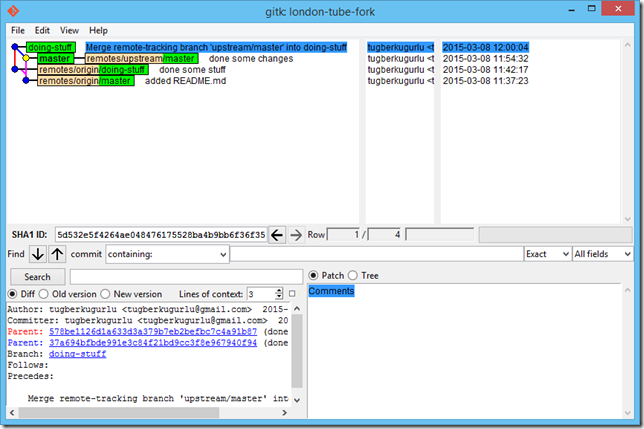The height and width of the screenshot is (429, 644).
Task: Click the find text input field
Action: [377, 254]
